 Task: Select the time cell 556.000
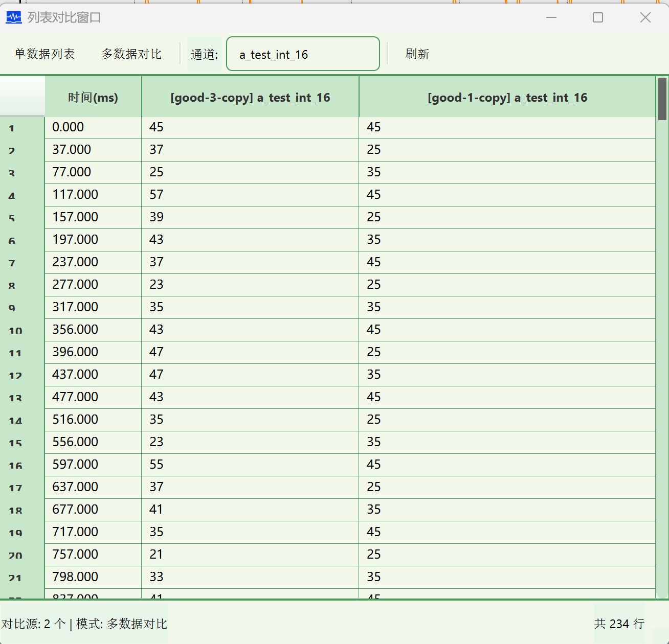pyautogui.click(x=93, y=442)
